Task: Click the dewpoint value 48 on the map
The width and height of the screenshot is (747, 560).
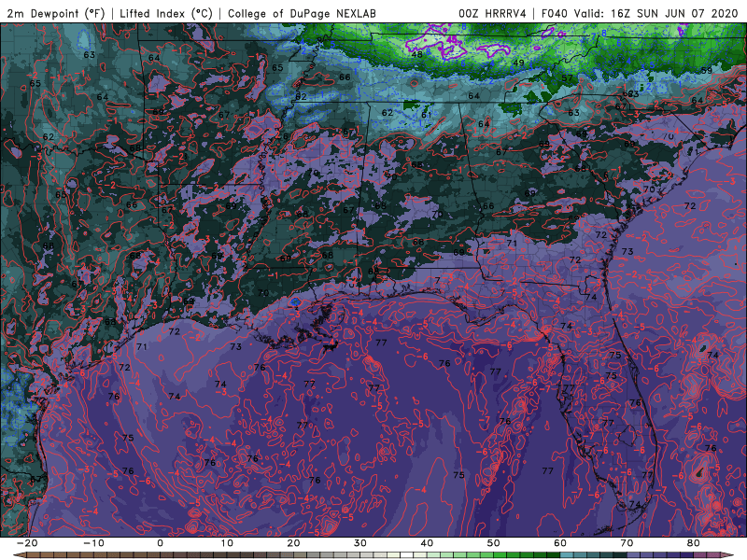Action: tap(416, 55)
